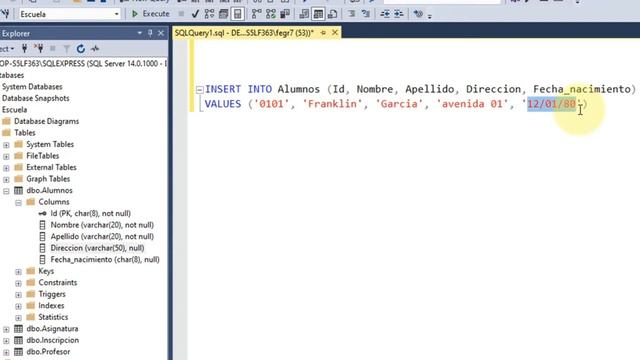
Task: Close the SQLQuery1.sql tab
Action: click(335, 32)
